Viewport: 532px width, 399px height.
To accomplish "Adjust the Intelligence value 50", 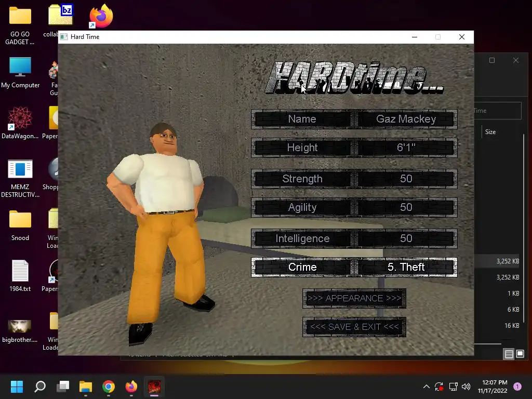I will 406,238.
